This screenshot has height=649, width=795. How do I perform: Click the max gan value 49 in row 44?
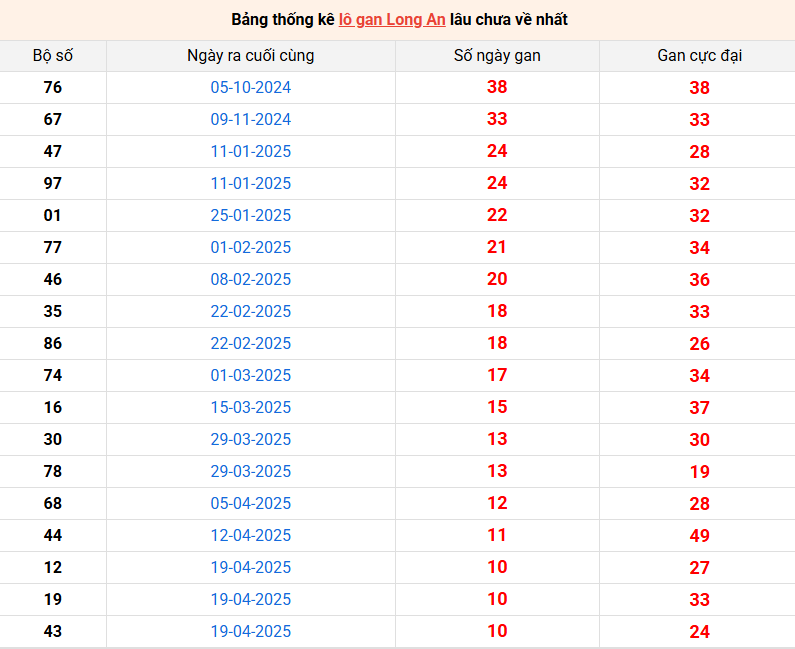[699, 536]
